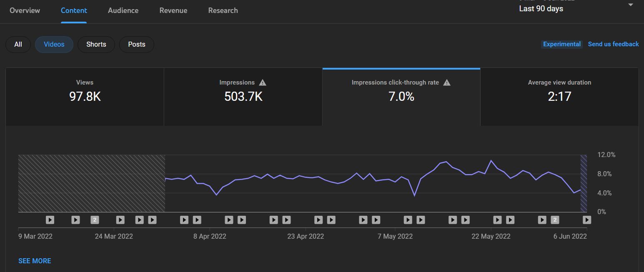
Task: Open the Revenue tab
Action: [173, 10]
